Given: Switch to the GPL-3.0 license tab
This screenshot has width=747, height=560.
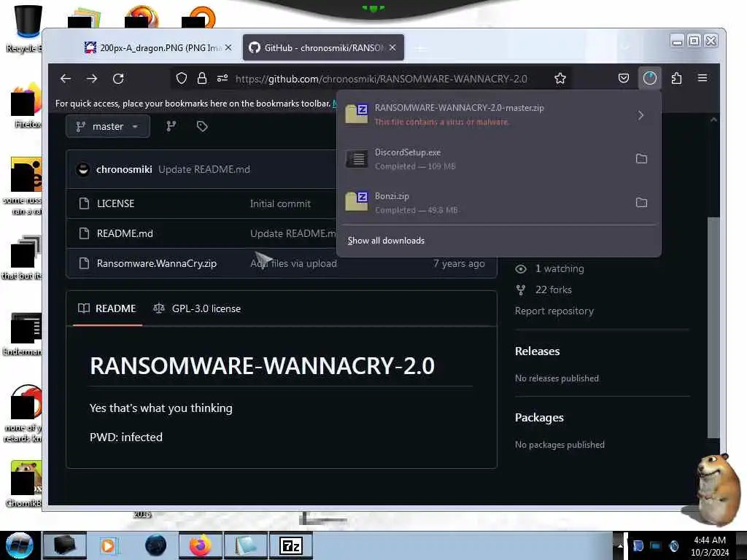Looking at the screenshot, I should (x=197, y=308).
